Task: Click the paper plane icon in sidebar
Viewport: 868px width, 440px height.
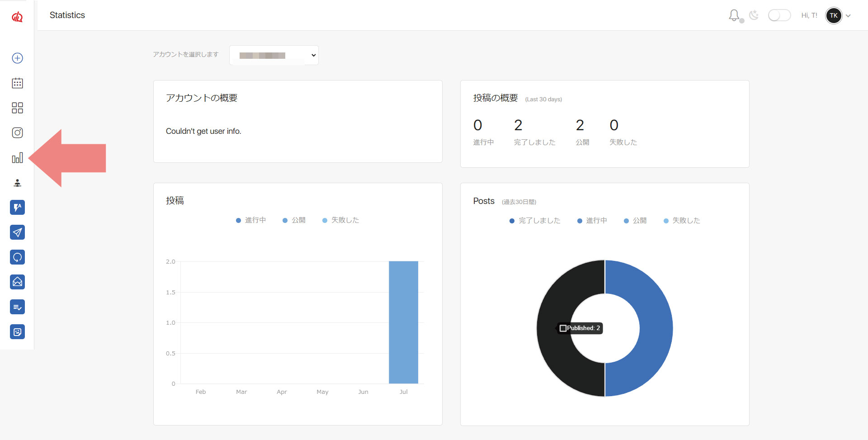Action: pyautogui.click(x=17, y=232)
